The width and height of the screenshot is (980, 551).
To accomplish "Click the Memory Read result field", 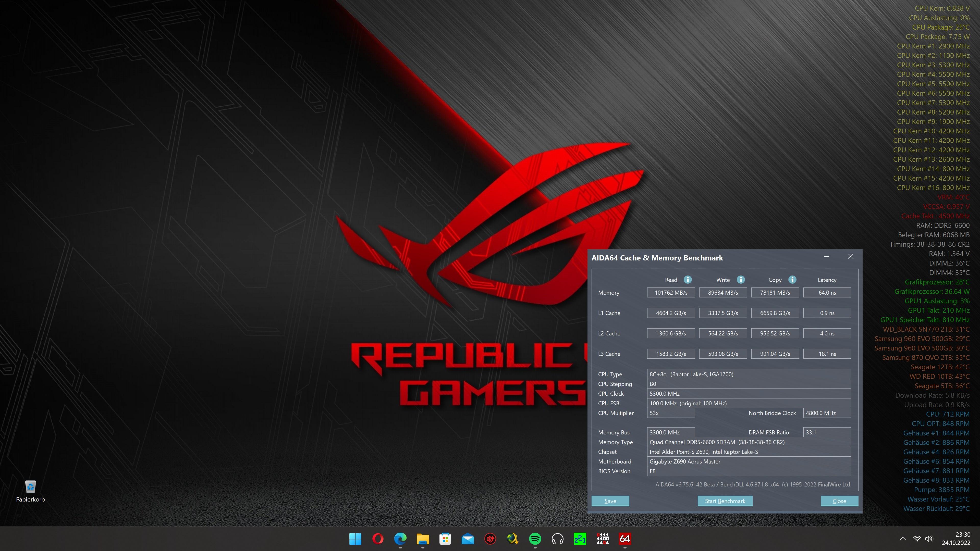I will click(671, 292).
